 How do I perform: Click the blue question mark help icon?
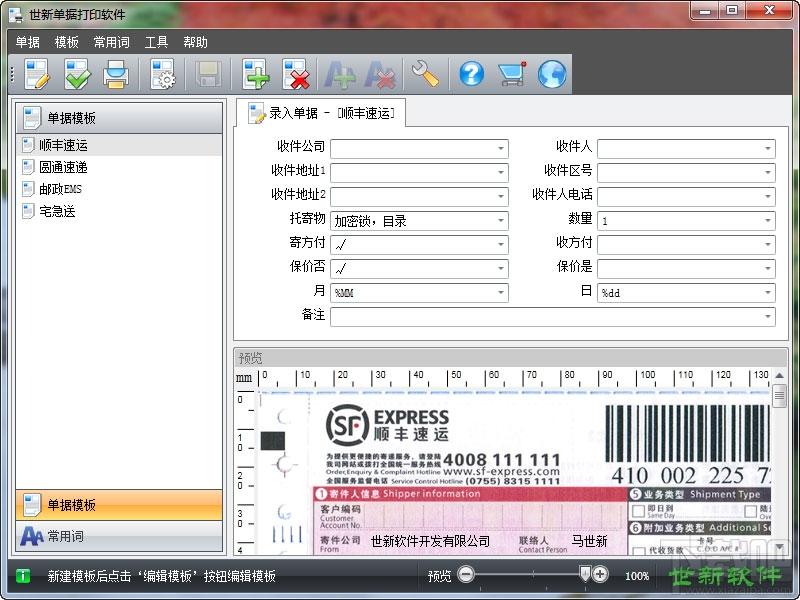(471, 74)
